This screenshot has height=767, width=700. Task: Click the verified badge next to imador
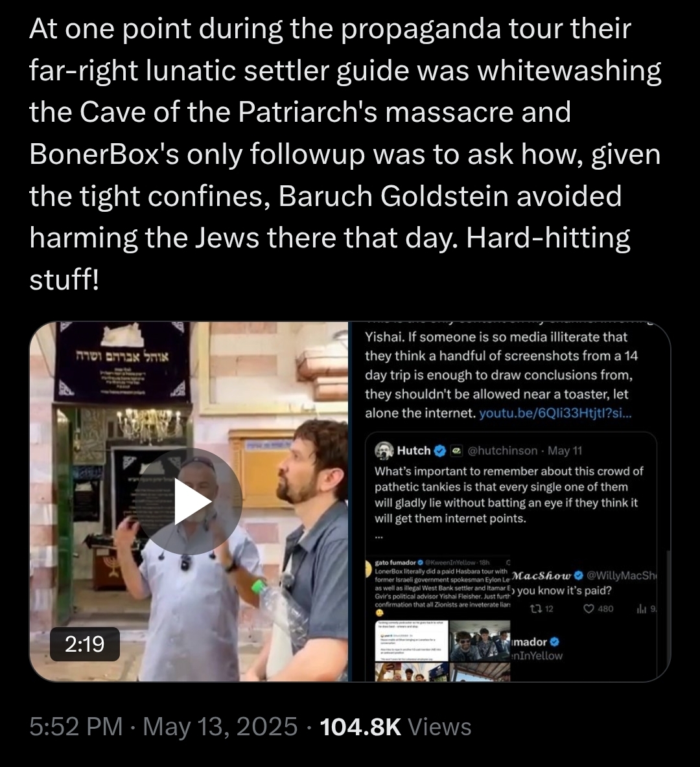554,642
